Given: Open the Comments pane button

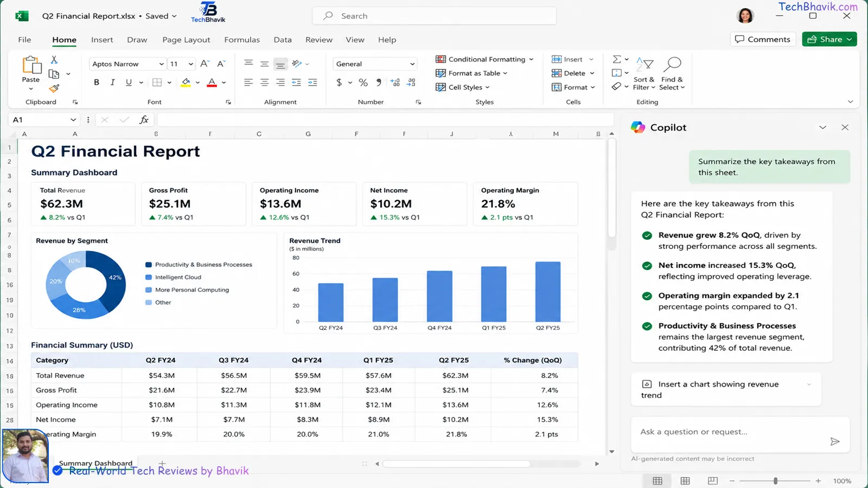Looking at the screenshot, I should (763, 39).
